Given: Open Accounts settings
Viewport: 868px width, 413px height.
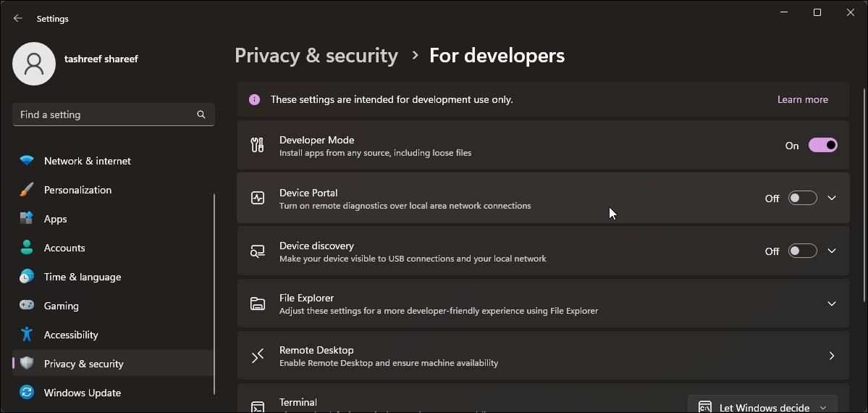Looking at the screenshot, I should (113, 248).
